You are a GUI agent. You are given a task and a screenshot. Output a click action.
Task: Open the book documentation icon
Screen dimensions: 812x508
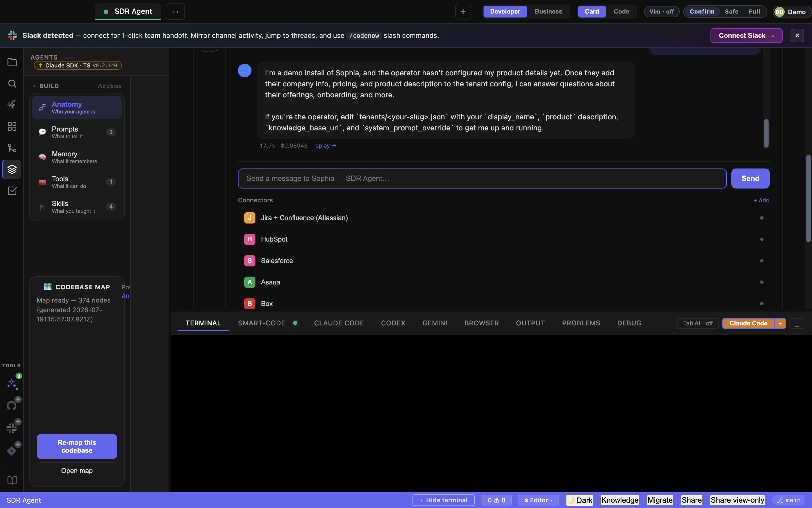pyautogui.click(x=12, y=481)
